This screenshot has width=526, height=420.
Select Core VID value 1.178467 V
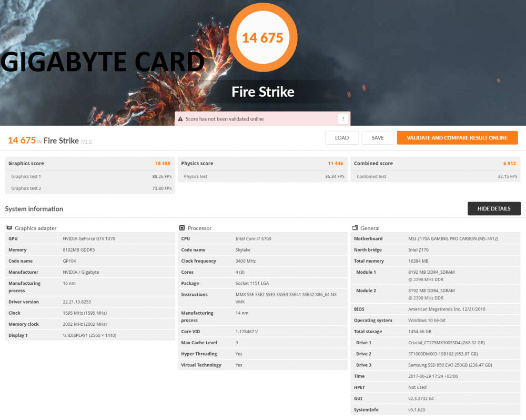point(247,332)
